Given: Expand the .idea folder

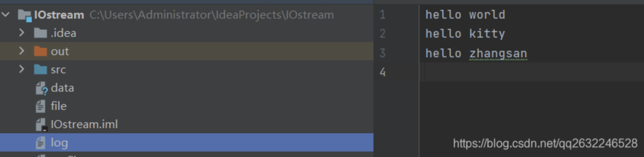Looking at the screenshot, I should (x=22, y=33).
